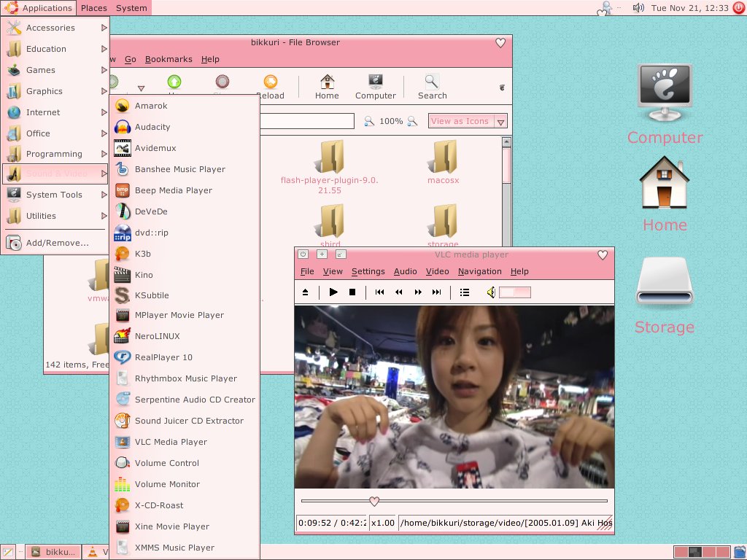The width and height of the screenshot is (747, 560).
Task: Open the System menu in top panel
Action: coord(131,8)
